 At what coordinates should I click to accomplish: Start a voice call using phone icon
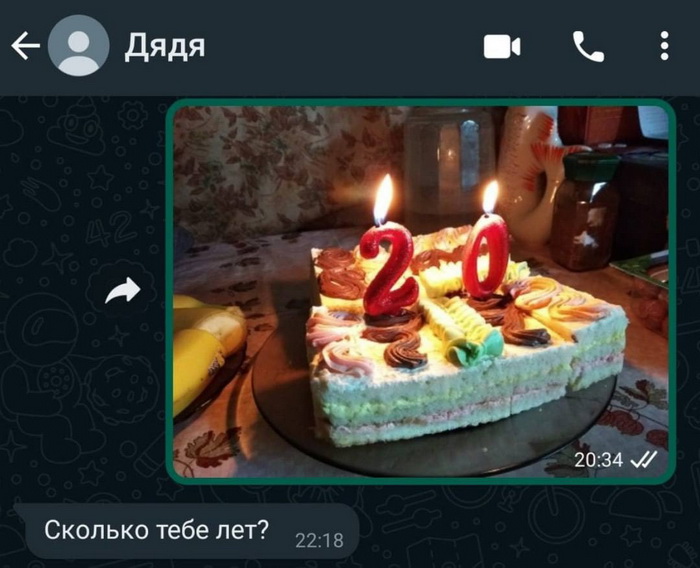[588, 46]
